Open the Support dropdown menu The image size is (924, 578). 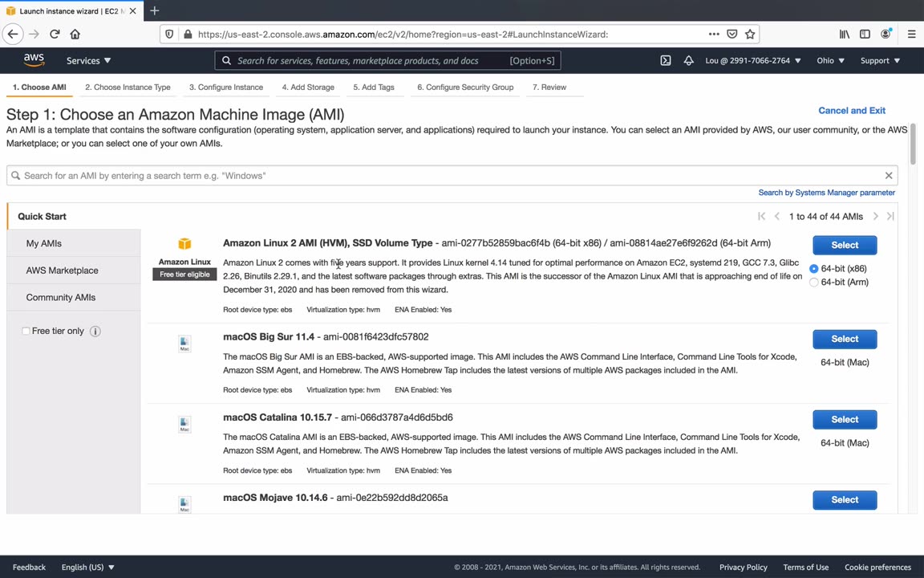click(881, 60)
